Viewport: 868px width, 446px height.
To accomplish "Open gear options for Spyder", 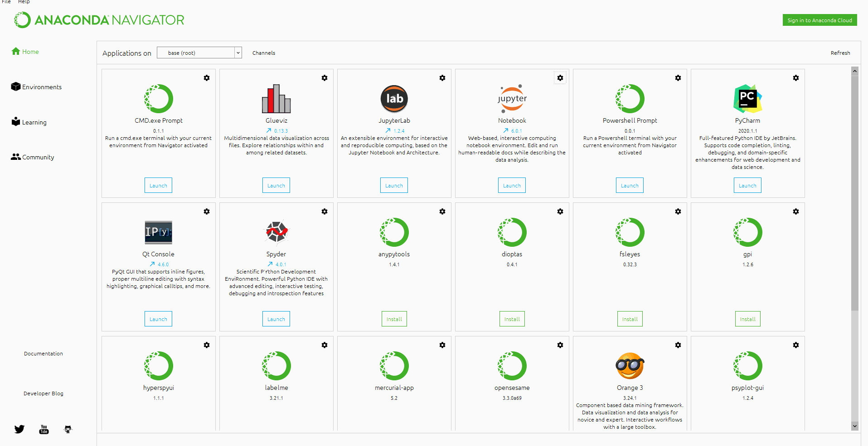I will 325,211.
